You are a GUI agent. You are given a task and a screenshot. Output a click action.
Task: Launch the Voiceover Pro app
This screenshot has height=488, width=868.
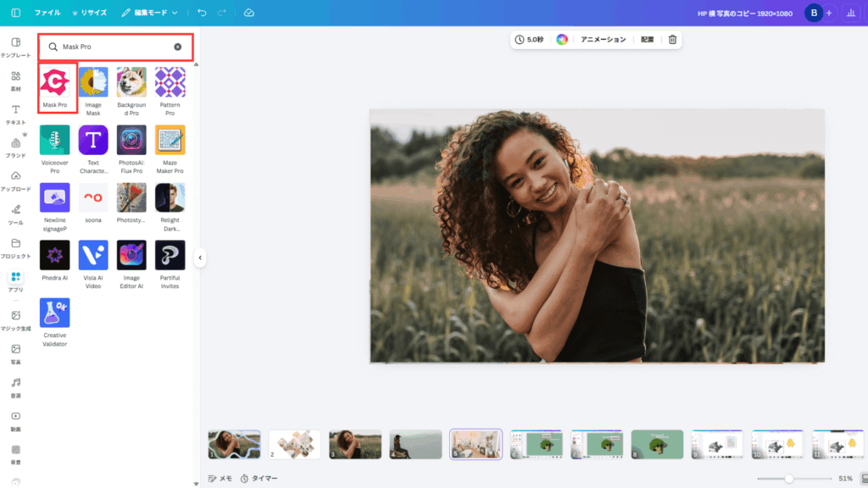click(x=55, y=141)
